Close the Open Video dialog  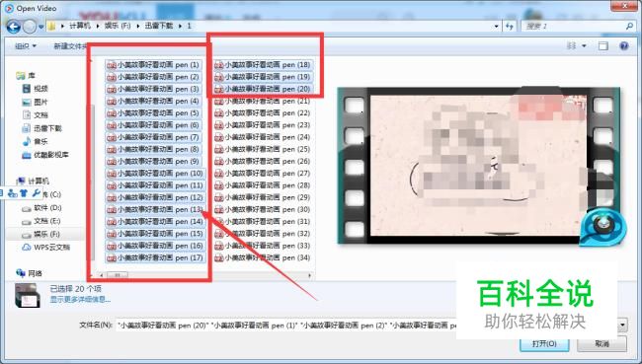click(624, 6)
